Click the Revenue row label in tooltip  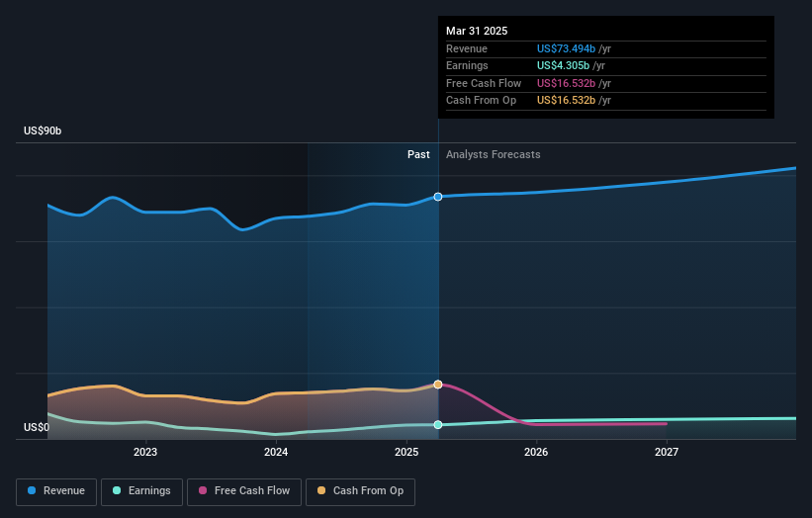point(467,48)
